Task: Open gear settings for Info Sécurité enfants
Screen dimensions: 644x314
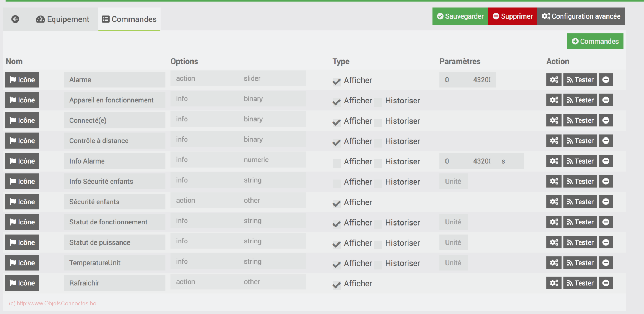Action: [x=554, y=182]
